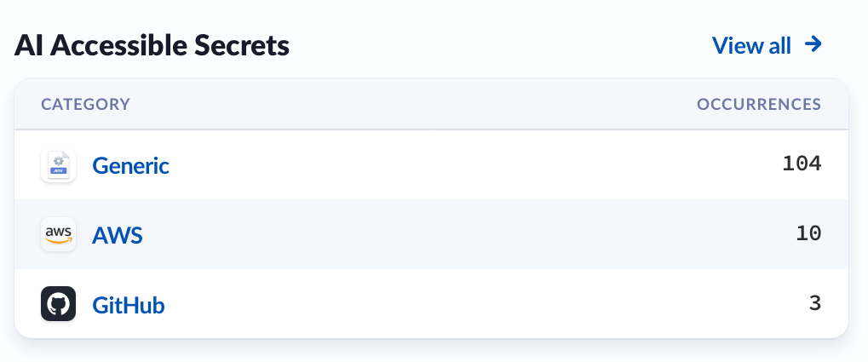The width and height of the screenshot is (868, 362).
Task: Click the 3 occurrences count for GitHub
Action: (815, 303)
